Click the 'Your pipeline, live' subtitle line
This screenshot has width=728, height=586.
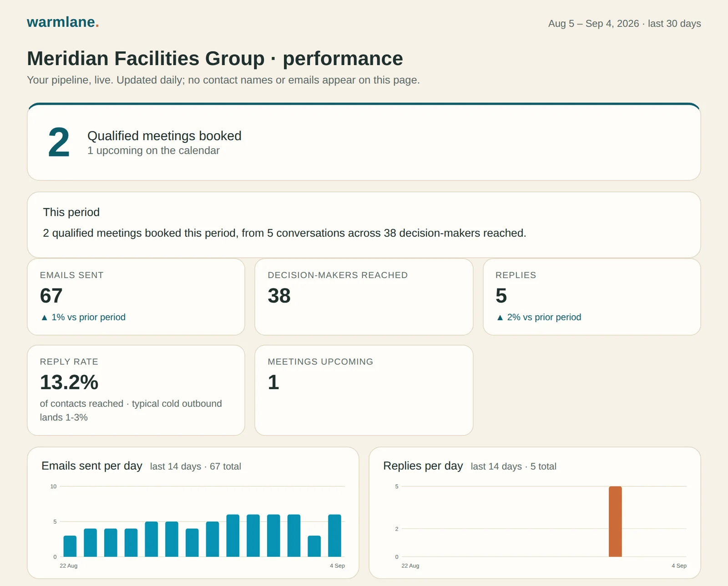click(x=223, y=80)
